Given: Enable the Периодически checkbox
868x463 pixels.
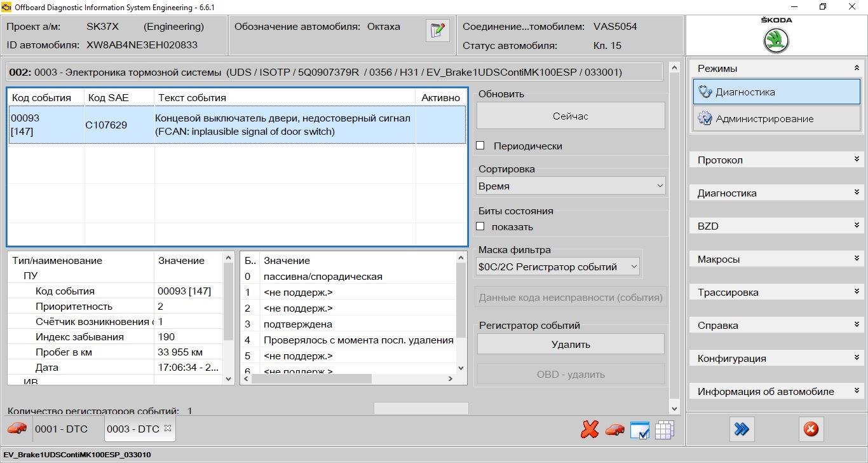Looking at the screenshot, I should (481, 146).
